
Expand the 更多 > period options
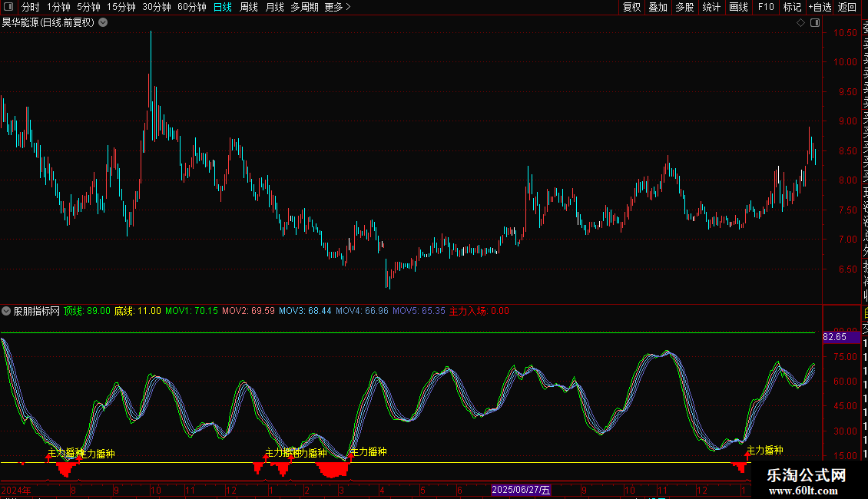coord(338,7)
